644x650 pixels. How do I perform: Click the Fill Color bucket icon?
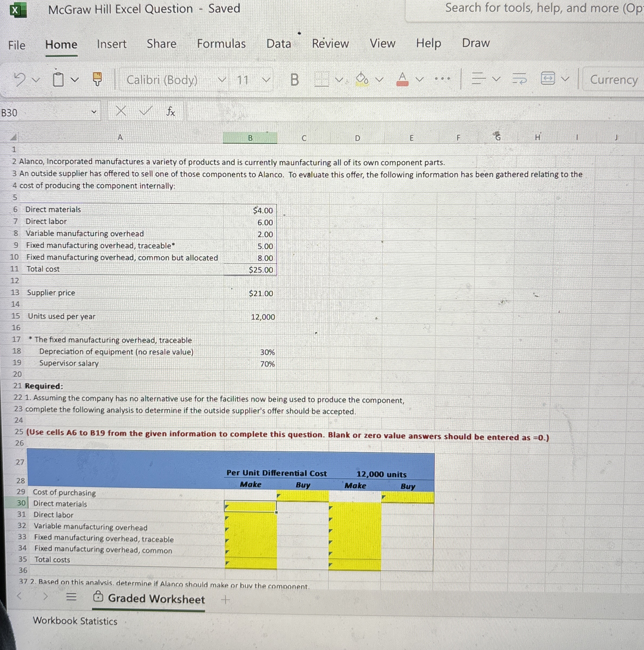click(x=362, y=79)
